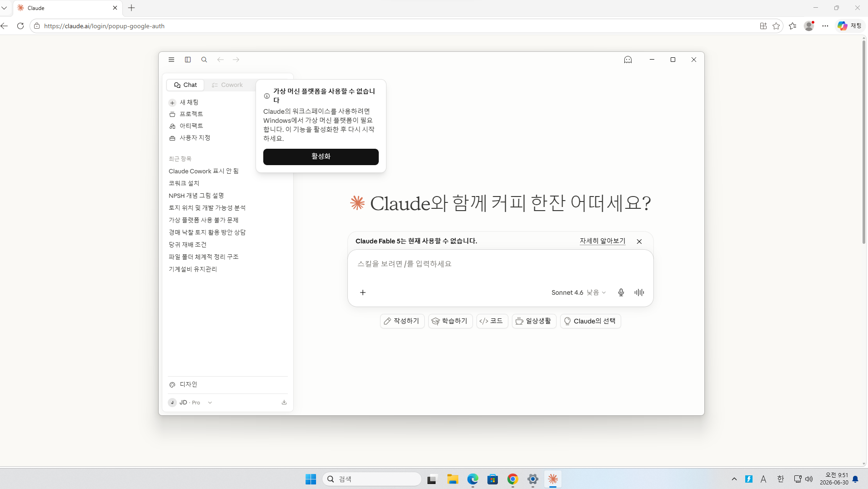The height and width of the screenshot is (489, 868).
Task: Open Microsoft Store from the taskbar
Action: point(492,479)
